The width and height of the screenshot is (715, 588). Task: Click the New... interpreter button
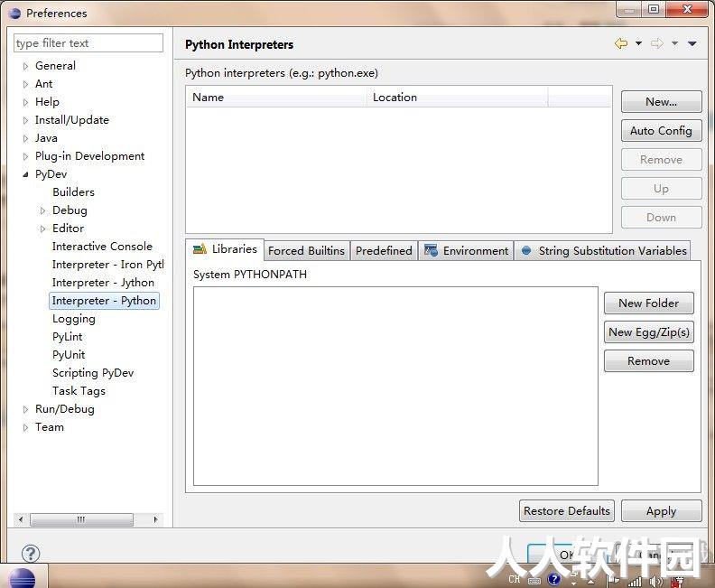click(661, 102)
